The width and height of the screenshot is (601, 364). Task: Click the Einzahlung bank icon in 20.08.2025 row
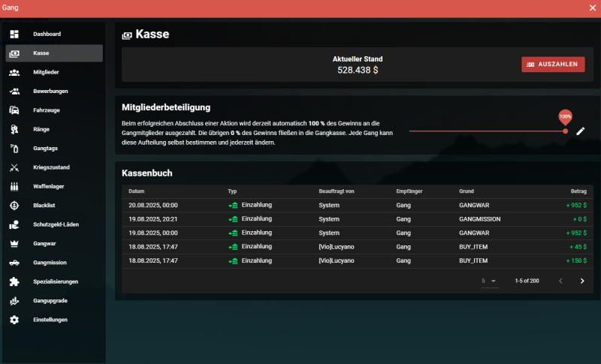tap(233, 206)
